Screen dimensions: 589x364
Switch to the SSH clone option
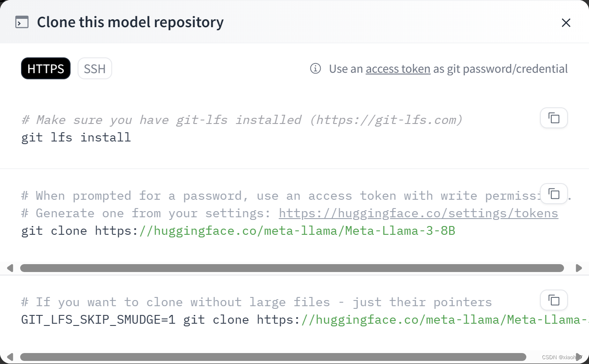click(x=95, y=69)
